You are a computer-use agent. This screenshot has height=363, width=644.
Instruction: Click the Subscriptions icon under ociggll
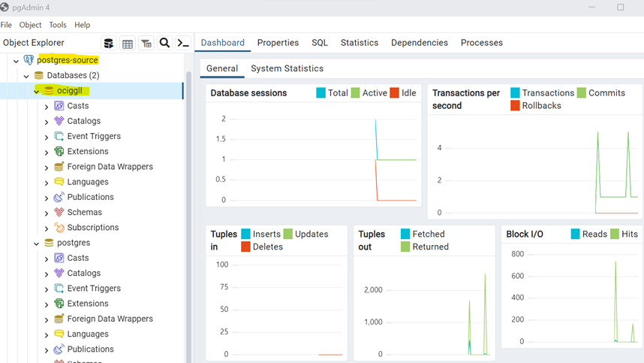(59, 227)
